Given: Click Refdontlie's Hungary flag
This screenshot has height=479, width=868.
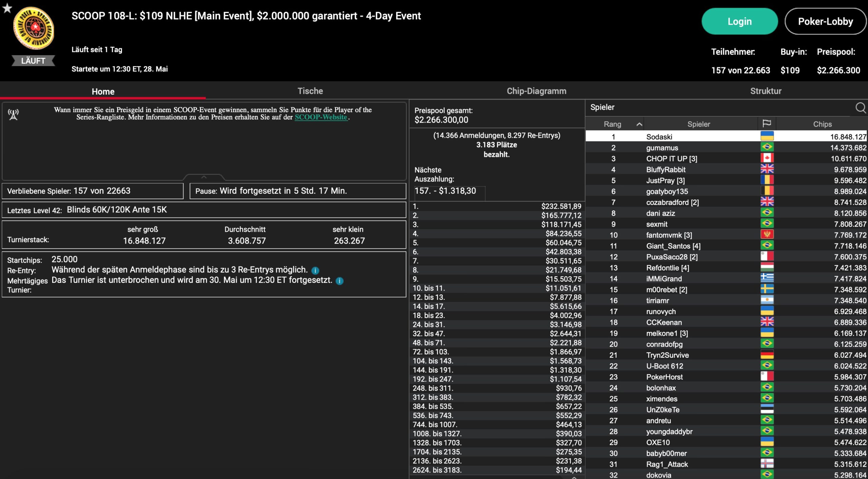Looking at the screenshot, I should [767, 267].
